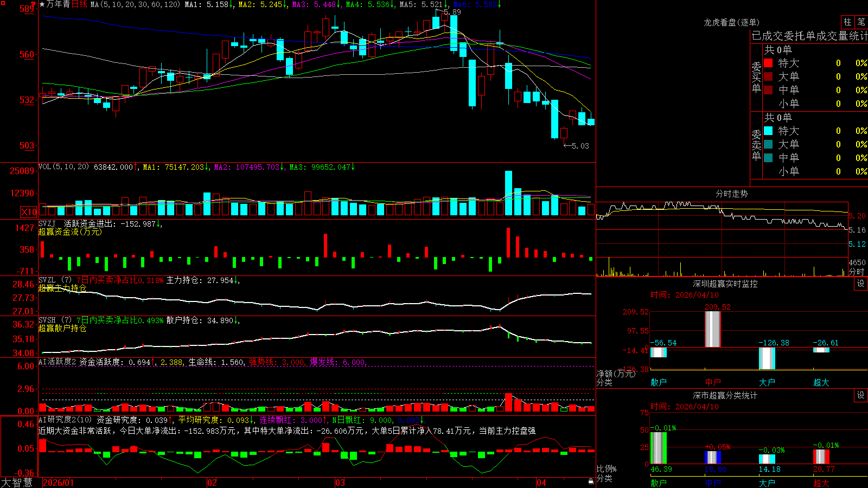
Task: Click the 爆发线: 6.000 label
Action: tap(338, 362)
